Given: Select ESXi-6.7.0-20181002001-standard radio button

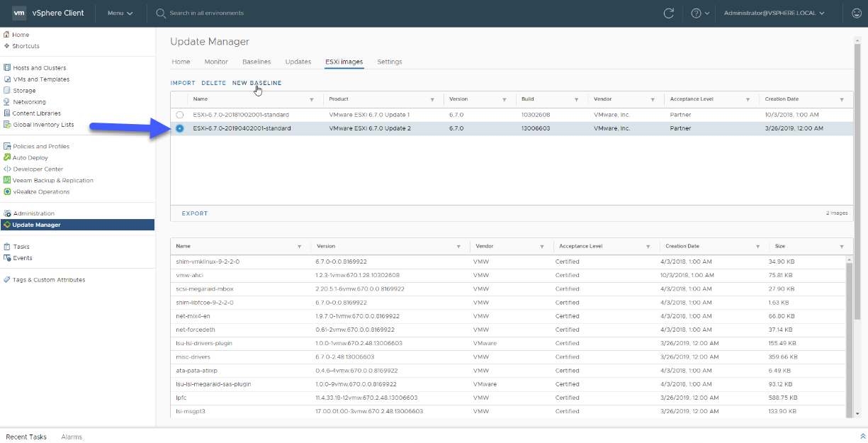Looking at the screenshot, I should 180,115.
